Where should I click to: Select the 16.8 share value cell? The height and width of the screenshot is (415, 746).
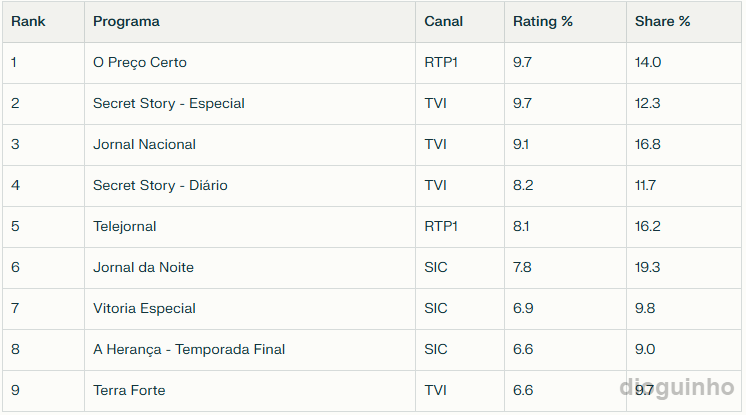(x=647, y=145)
